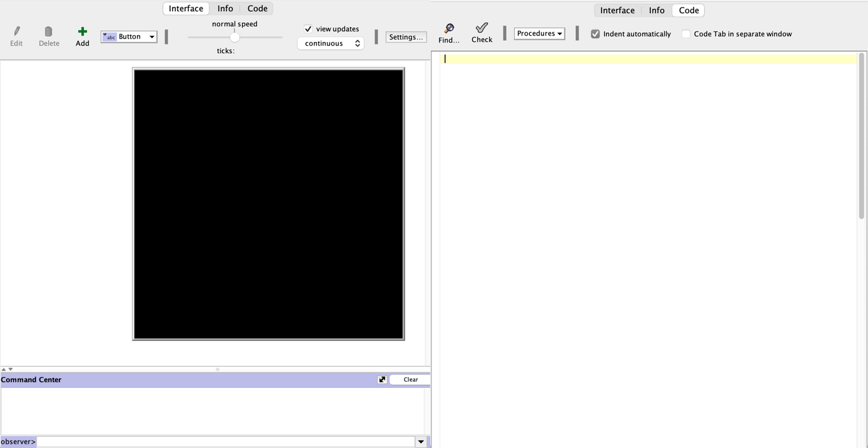Click the Command Center expand/orientation icon

382,380
